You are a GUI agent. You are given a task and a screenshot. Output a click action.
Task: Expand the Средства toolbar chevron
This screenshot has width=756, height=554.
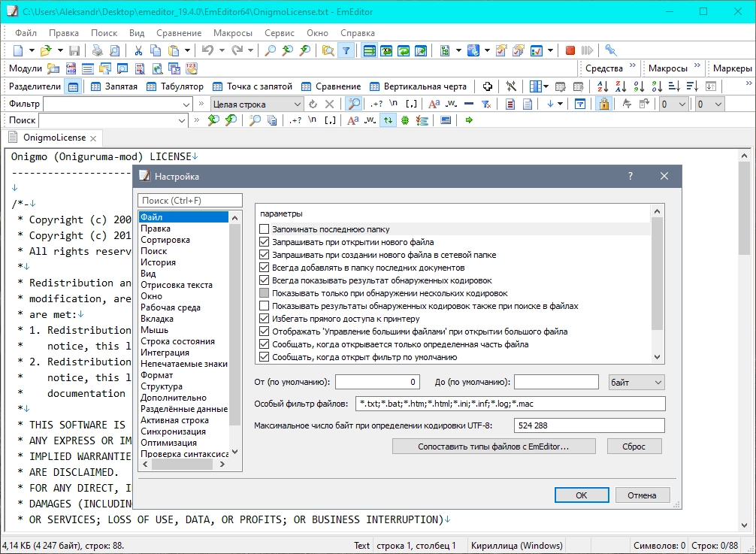tap(632, 65)
